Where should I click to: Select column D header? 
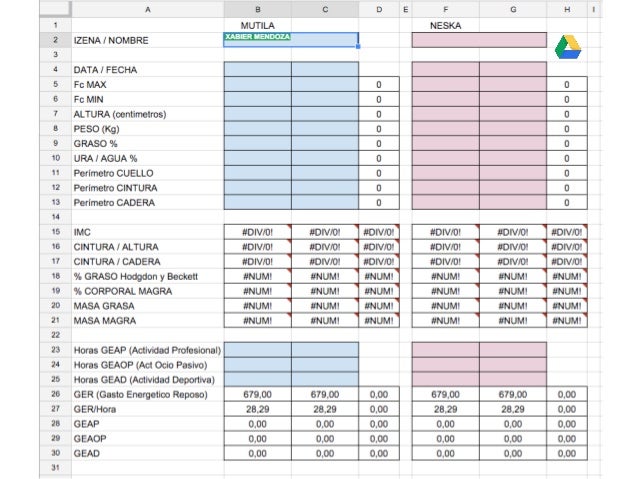coord(379,9)
